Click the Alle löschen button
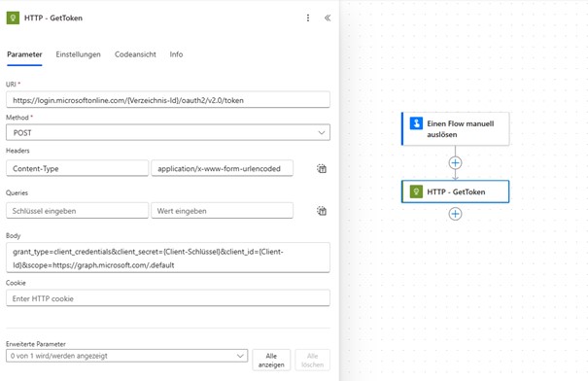The image size is (588, 381). pos(312,360)
